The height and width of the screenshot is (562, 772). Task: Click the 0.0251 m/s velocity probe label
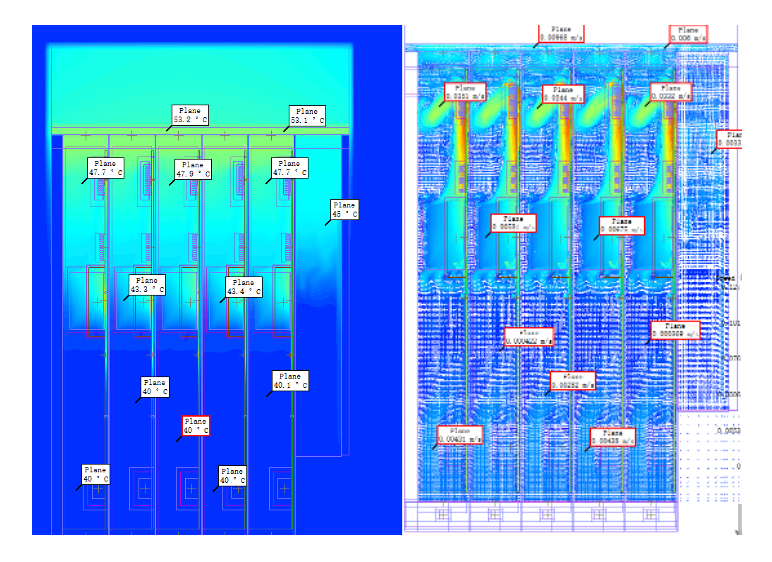pyautogui.click(x=463, y=92)
